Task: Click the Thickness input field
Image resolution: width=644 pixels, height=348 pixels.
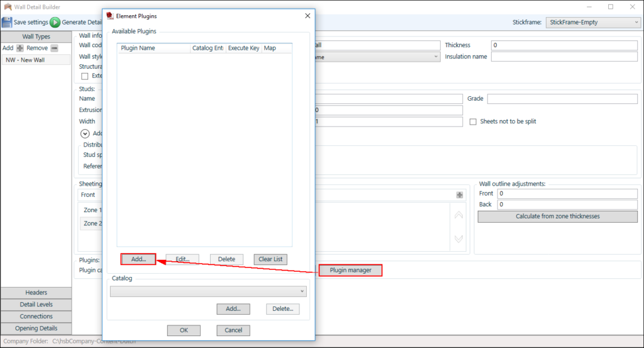Action: click(564, 45)
